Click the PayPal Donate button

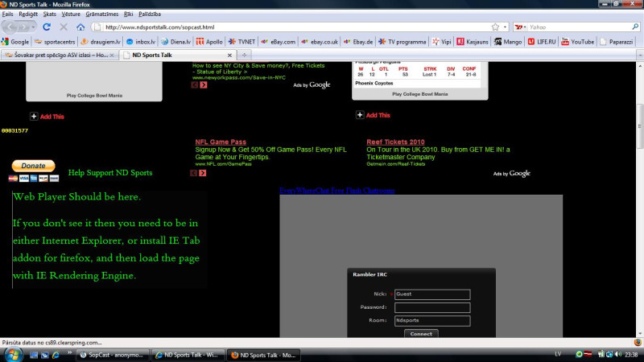(x=33, y=166)
